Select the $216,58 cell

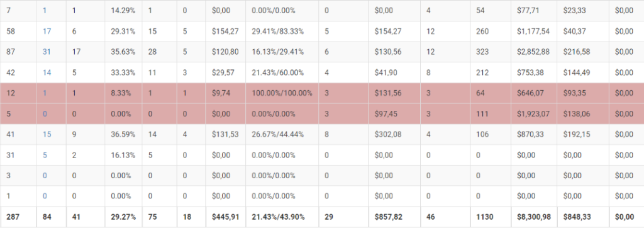pyautogui.click(x=583, y=52)
